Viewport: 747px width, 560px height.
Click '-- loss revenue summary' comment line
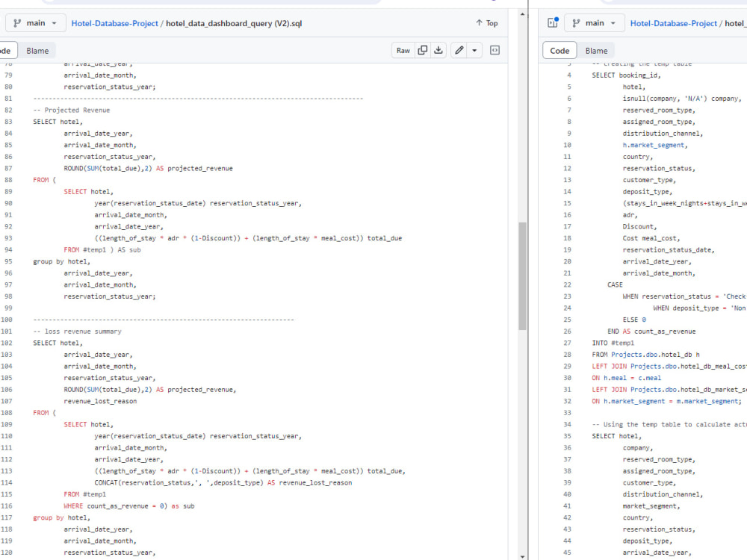(77, 332)
